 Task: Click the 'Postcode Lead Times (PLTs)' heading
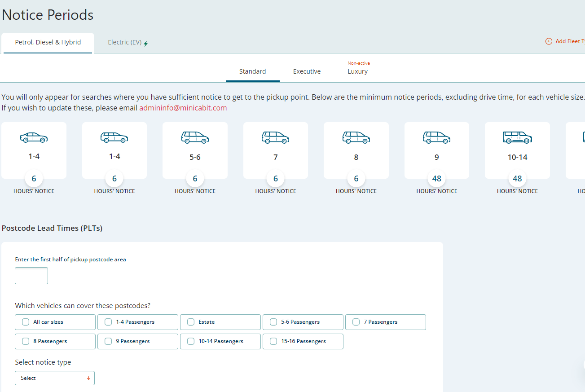tap(52, 228)
